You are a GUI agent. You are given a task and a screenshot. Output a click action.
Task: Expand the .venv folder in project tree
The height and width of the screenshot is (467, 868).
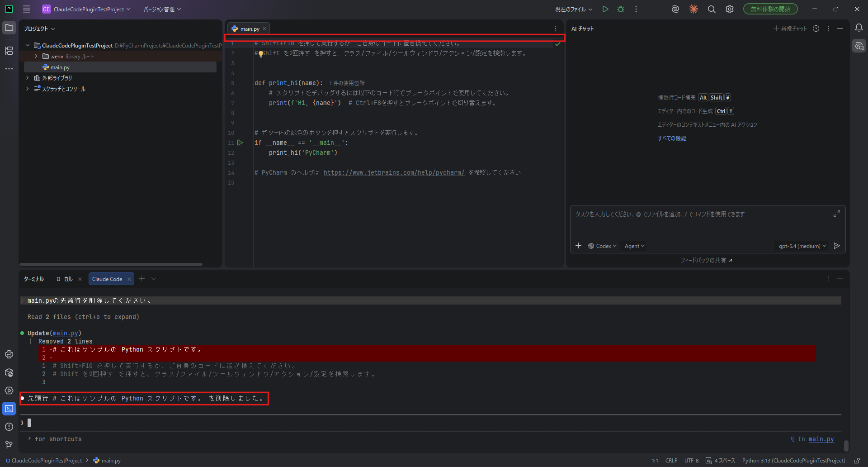coord(36,57)
